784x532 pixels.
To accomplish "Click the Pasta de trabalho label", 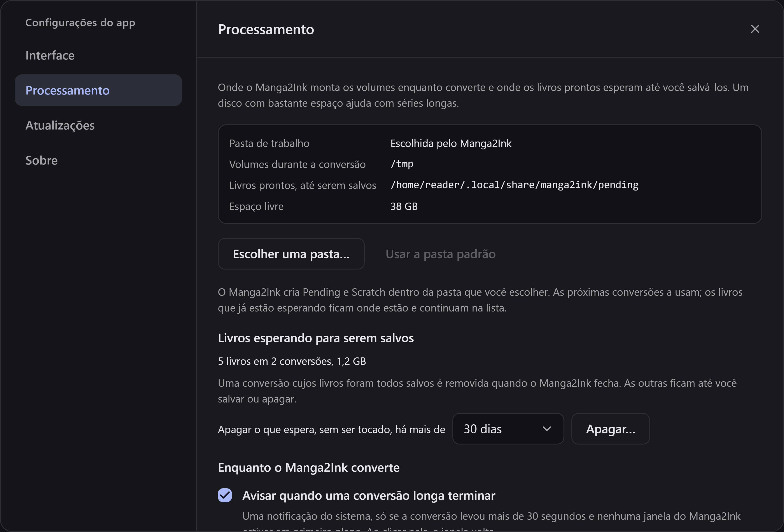I will (x=269, y=143).
